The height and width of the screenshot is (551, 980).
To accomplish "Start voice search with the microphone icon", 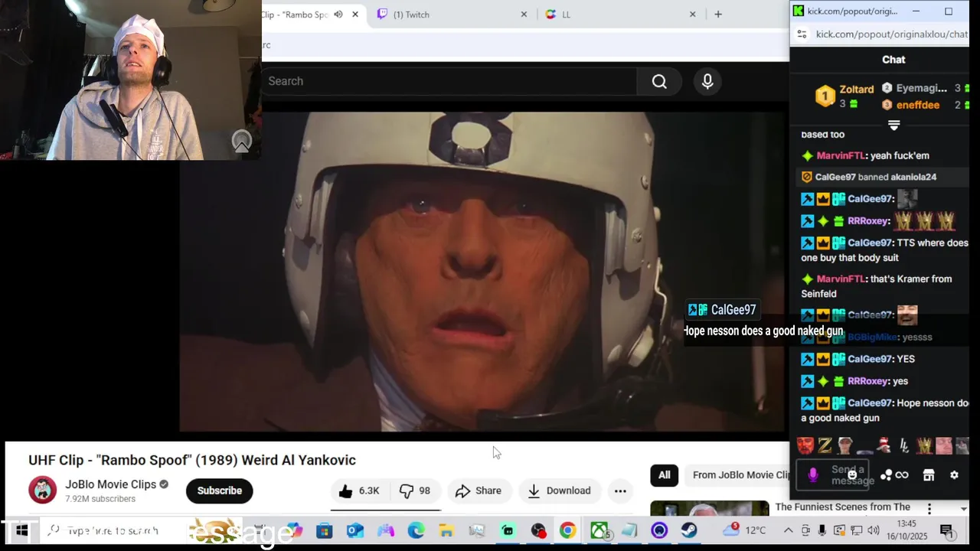I will coord(707,81).
